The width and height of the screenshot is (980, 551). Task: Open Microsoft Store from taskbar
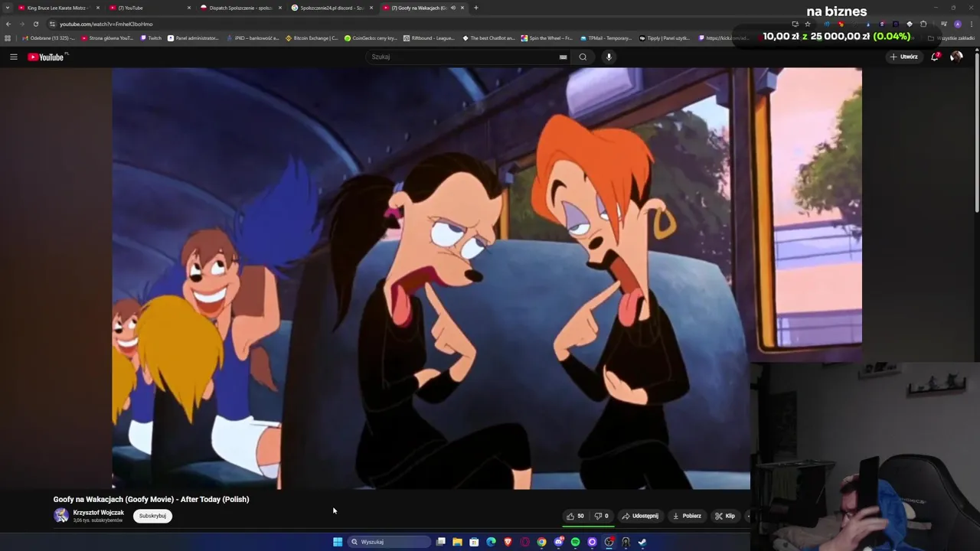click(474, 542)
